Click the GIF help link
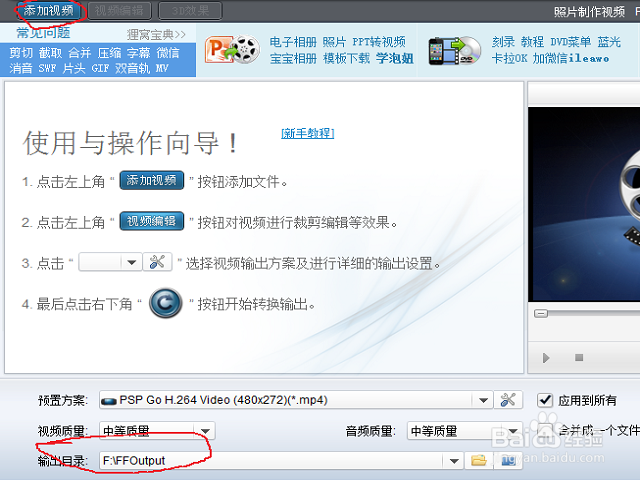The width and height of the screenshot is (640, 480). (100, 68)
